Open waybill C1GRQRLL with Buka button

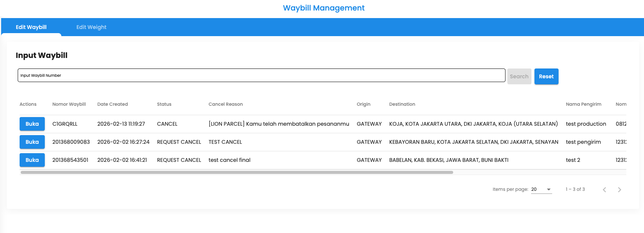click(32, 124)
